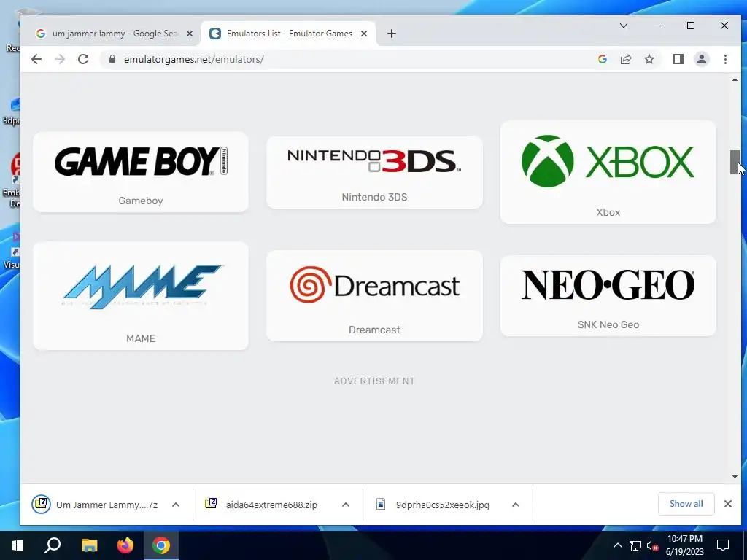The width and height of the screenshot is (747, 560).
Task: Launch Firefox from the taskbar
Action: 125,545
